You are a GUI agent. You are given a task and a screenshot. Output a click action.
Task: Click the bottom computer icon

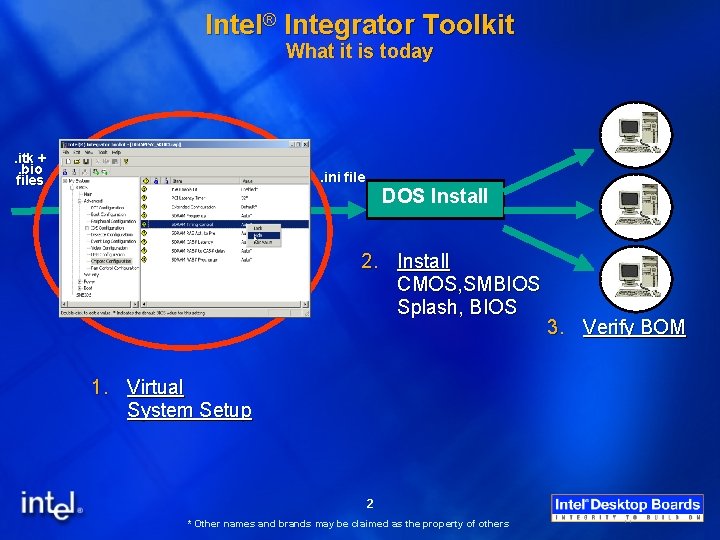[636, 279]
